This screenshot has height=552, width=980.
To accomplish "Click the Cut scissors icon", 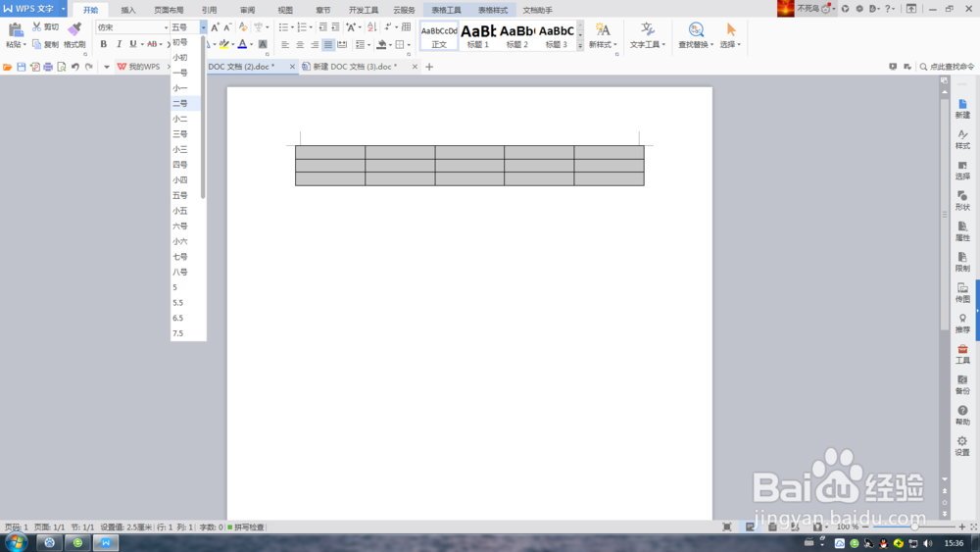I will point(37,26).
